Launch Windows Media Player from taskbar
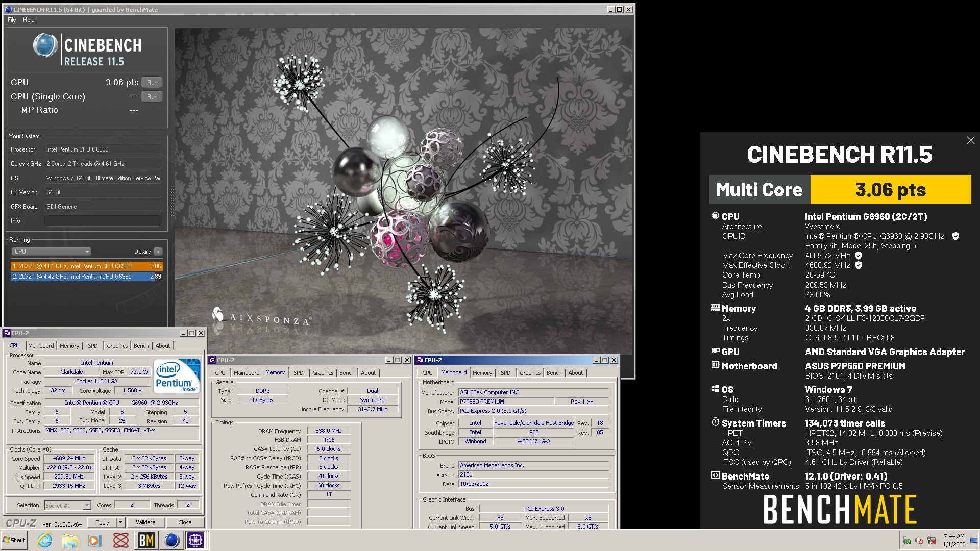This screenshot has height=551, width=980. click(95, 540)
